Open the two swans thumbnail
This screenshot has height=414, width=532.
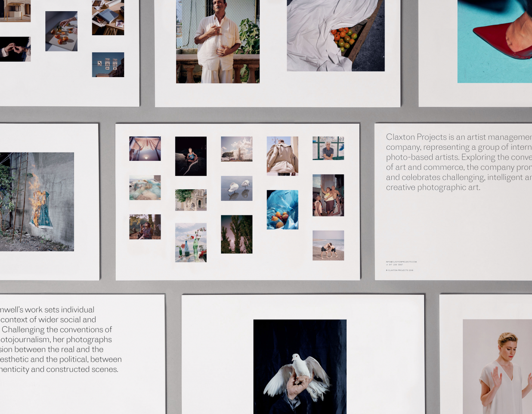coord(236,188)
